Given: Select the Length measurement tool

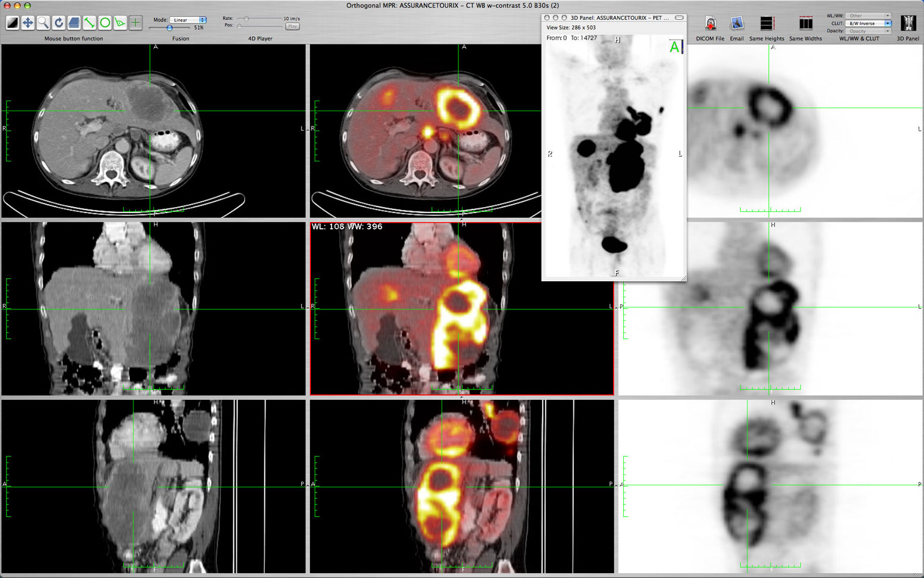Looking at the screenshot, I should coord(89,23).
